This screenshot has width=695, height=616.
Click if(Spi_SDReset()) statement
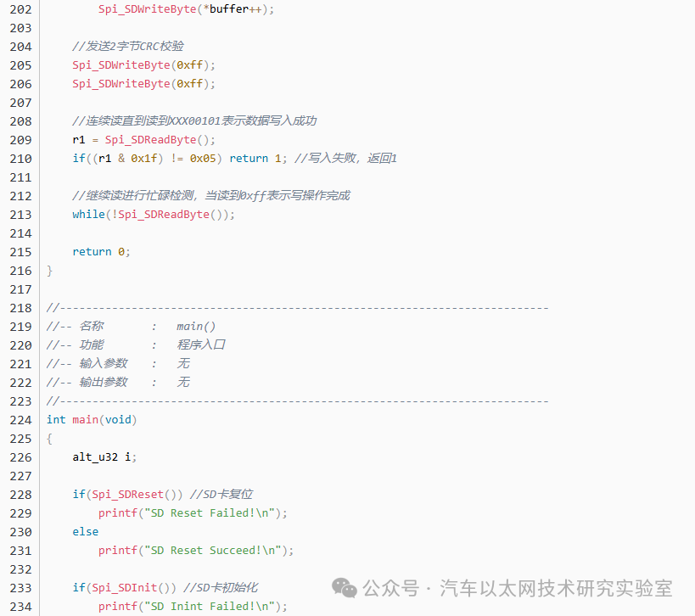[x=127, y=495]
